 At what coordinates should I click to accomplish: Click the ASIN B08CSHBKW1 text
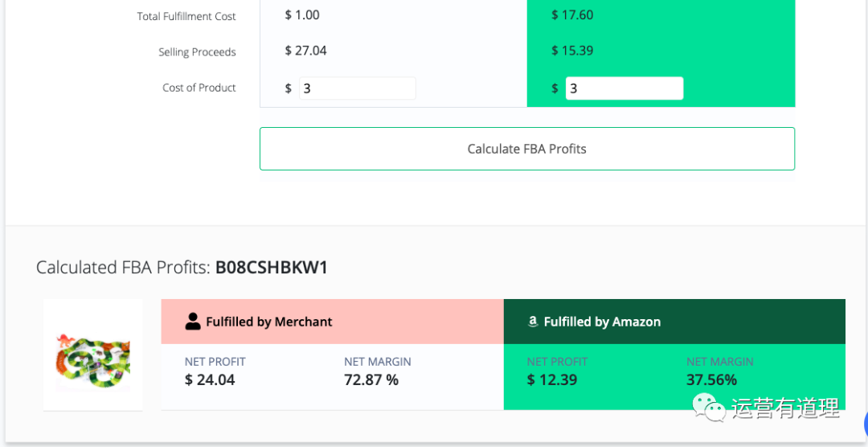(272, 268)
